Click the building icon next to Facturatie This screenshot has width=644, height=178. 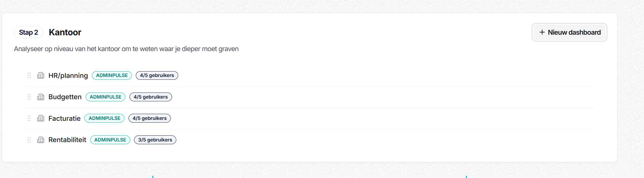(41, 118)
